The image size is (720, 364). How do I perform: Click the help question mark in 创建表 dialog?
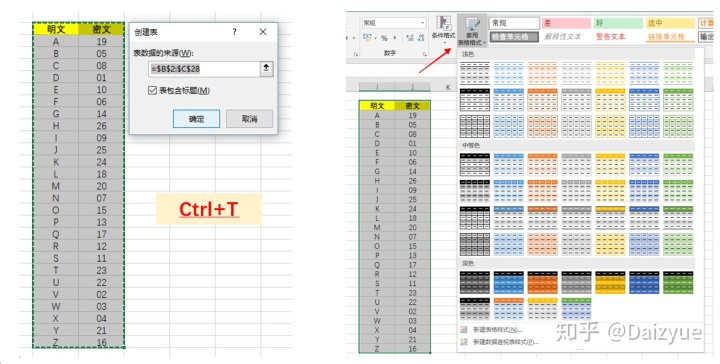[235, 32]
